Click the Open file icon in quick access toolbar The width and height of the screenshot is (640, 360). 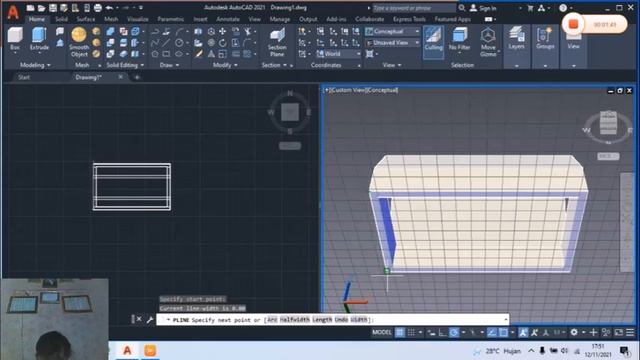click(x=42, y=8)
